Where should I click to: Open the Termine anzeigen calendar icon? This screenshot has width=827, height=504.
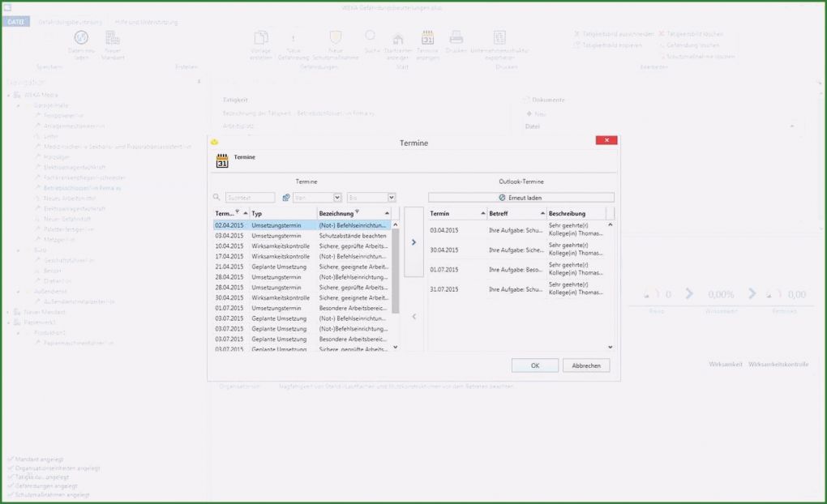(x=429, y=38)
